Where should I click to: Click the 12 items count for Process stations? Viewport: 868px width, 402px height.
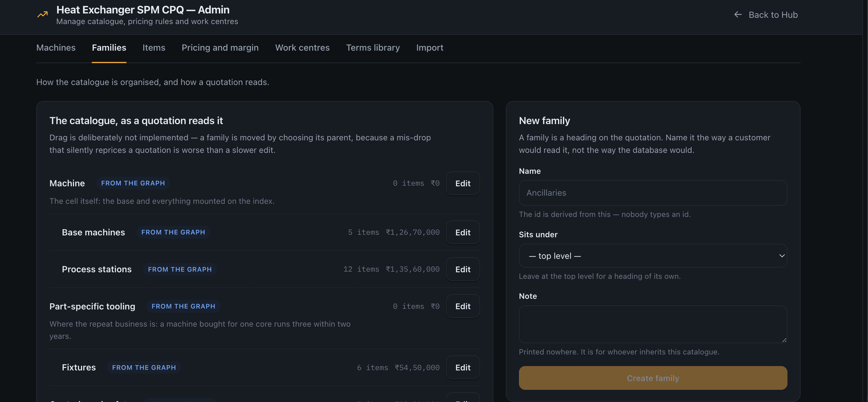click(x=361, y=269)
